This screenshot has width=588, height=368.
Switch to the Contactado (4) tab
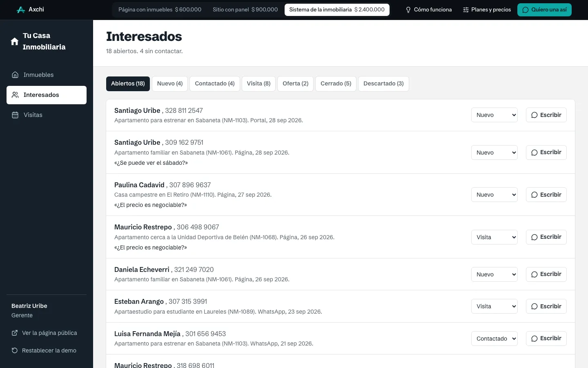(215, 83)
